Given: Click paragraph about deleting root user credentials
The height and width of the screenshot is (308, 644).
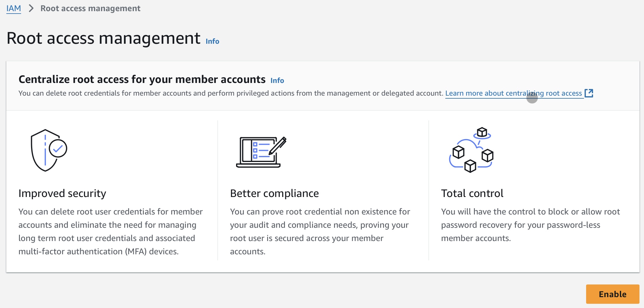Looking at the screenshot, I should 111,231.
